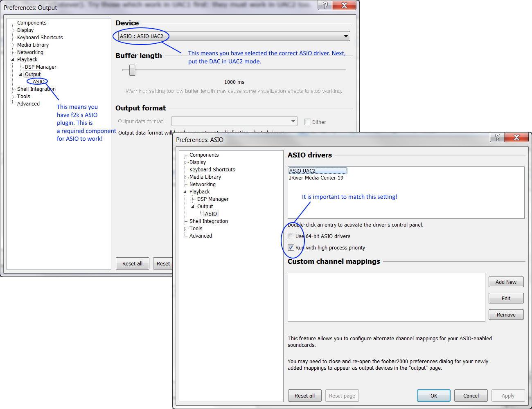Select Advanced in Output window tree
This screenshot has height=409, width=532.
(x=28, y=104)
